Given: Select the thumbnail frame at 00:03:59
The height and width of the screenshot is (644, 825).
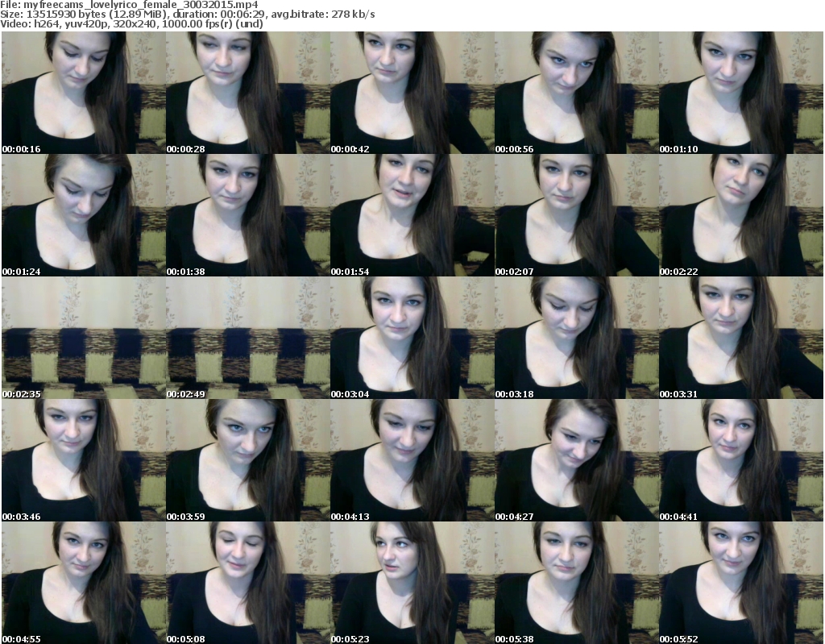Looking at the screenshot, I should (248, 460).
